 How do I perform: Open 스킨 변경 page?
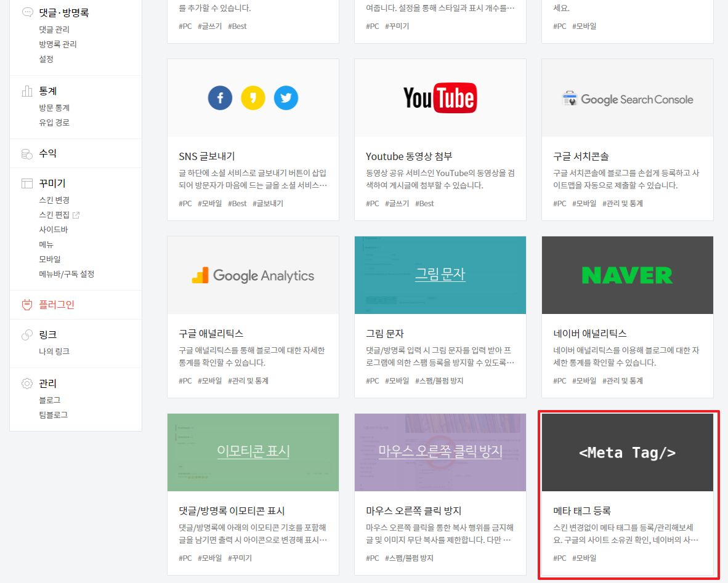click(54, 200)
